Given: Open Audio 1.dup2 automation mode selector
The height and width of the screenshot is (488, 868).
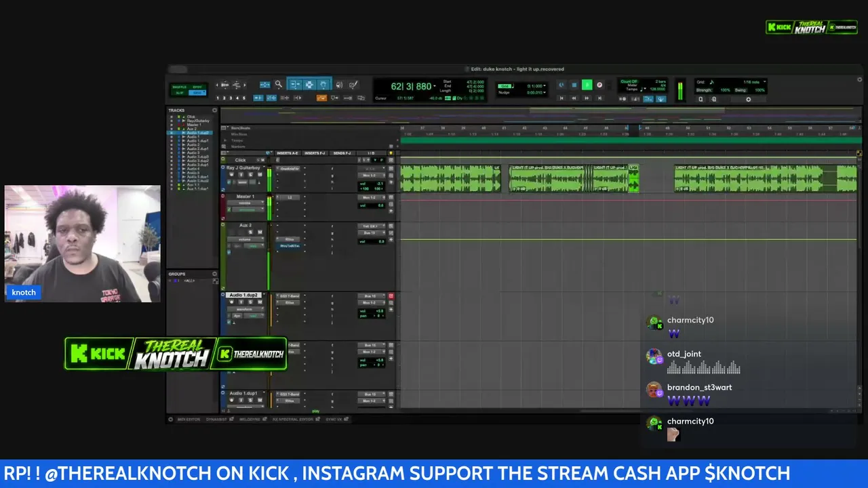Looking at the screenshot, I should [254, 316].
